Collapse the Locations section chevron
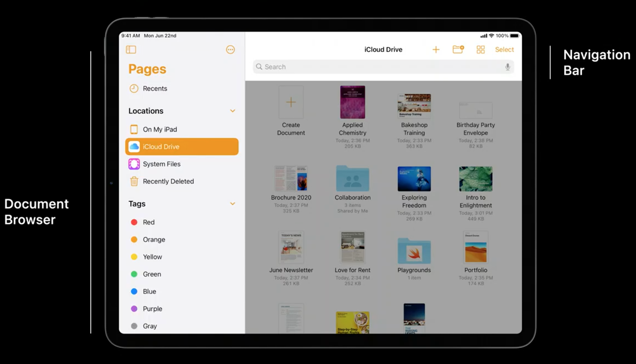Screen dimensions: 636x364 pos(232,111)
